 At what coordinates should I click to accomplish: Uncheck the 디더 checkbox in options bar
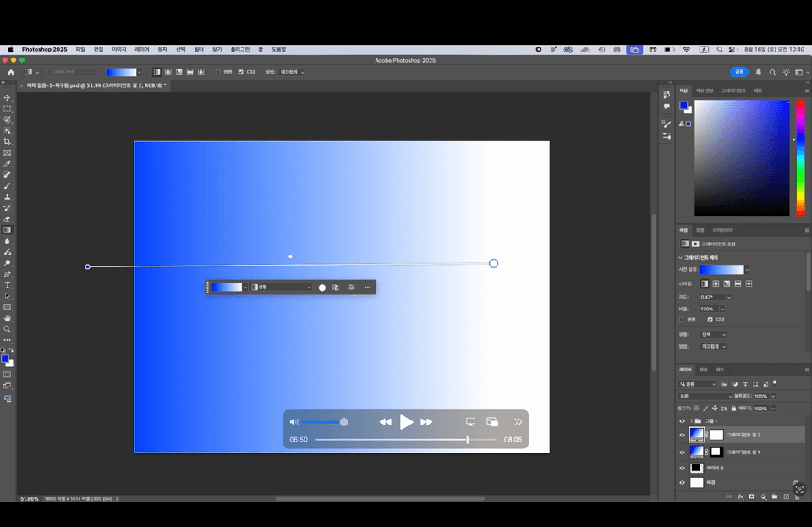(x=240, y=72)
